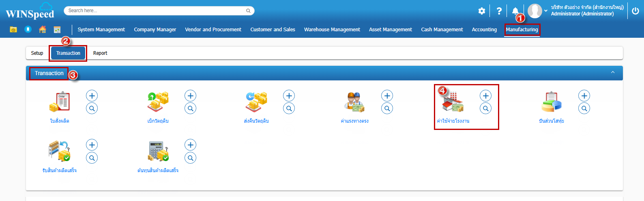This screenshot has height=201, width=644.
Task: Expand the user profile dropdown arrow
Action: [x=546, y=11]
